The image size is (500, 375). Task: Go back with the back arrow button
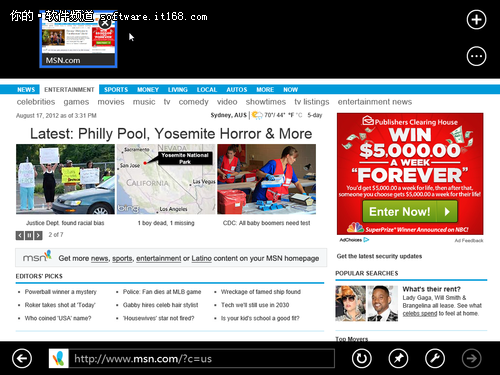[x=22, y=358]
